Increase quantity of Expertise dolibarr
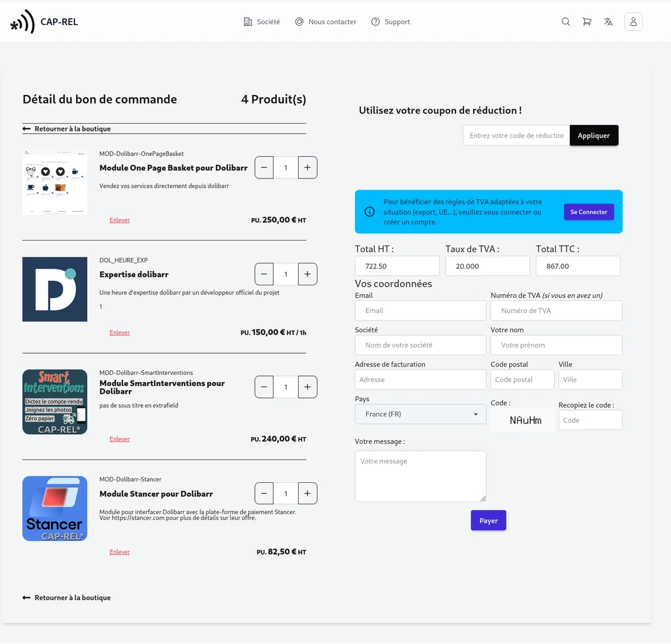The image size is (671, 644). click(308, 274)
